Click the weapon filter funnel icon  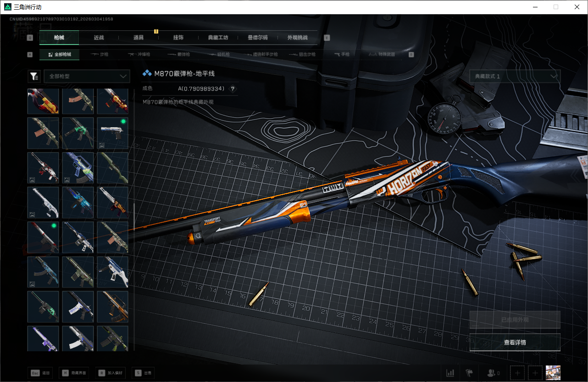pyautogui.click(x=34, y=76)
